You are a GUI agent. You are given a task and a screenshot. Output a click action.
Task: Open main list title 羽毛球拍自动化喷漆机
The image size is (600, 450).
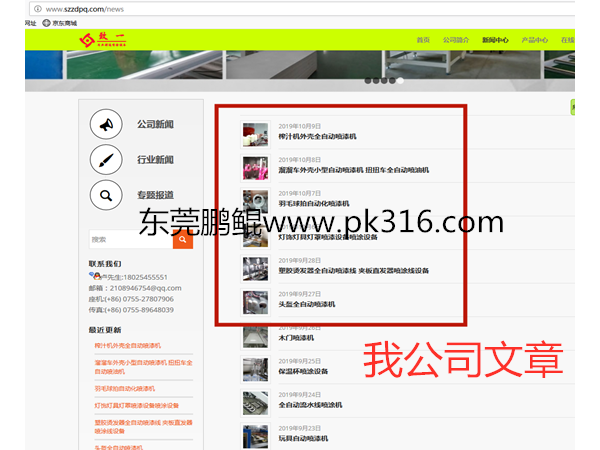[x=314, y=204]
